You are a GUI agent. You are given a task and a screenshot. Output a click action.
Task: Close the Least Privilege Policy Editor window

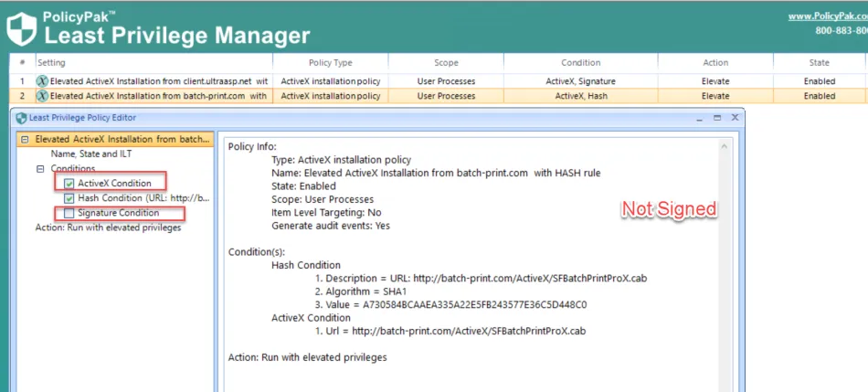pos(735,118)
